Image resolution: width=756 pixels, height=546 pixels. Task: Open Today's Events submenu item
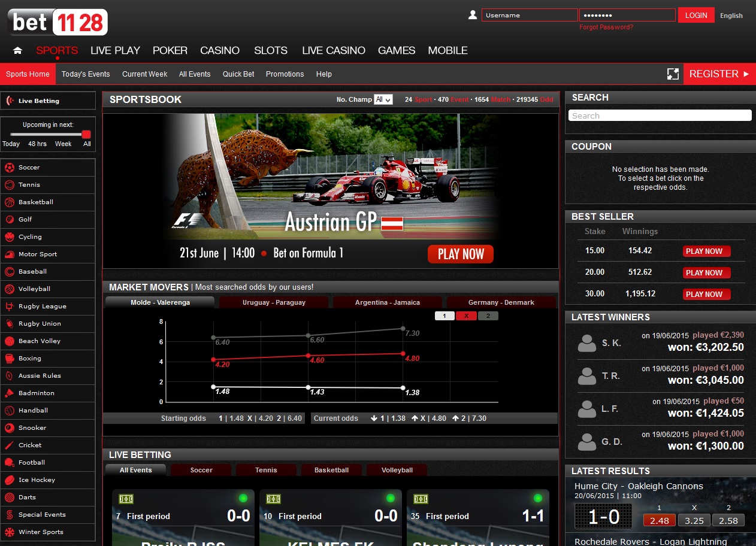pyautogui.click(x=86, y=74)
